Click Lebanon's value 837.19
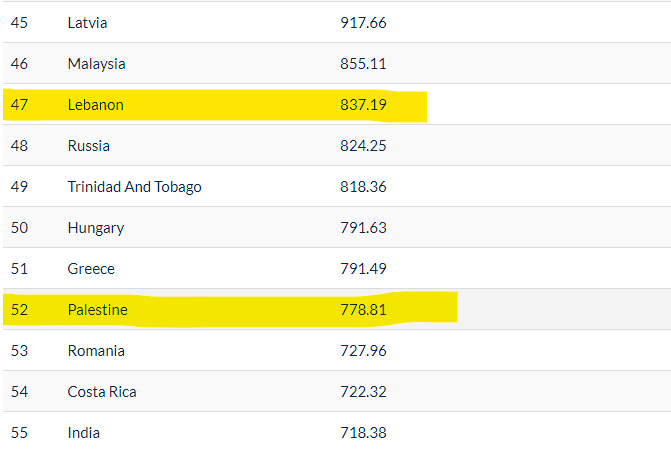Screen dimensions: 671x450 coord(363,105)
